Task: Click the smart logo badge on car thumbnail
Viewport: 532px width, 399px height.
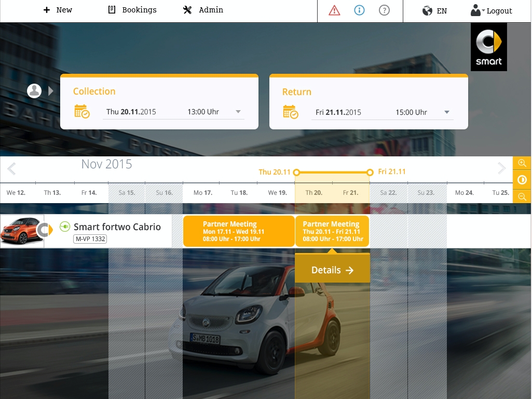Action: point(45,230)
